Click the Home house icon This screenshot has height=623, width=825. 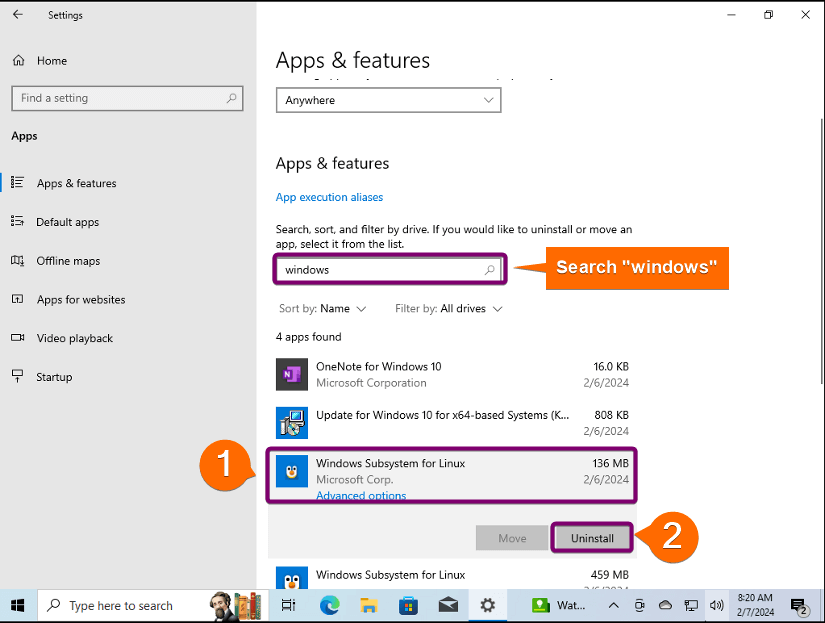(18, 61)
